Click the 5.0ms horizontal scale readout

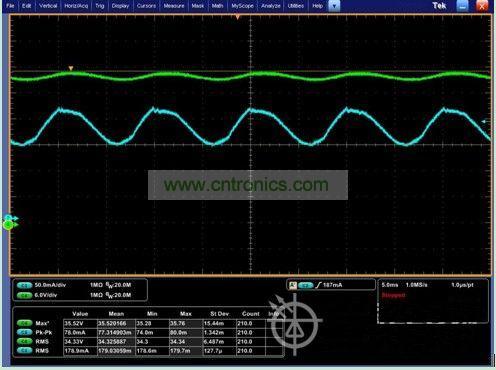(390, 285)
